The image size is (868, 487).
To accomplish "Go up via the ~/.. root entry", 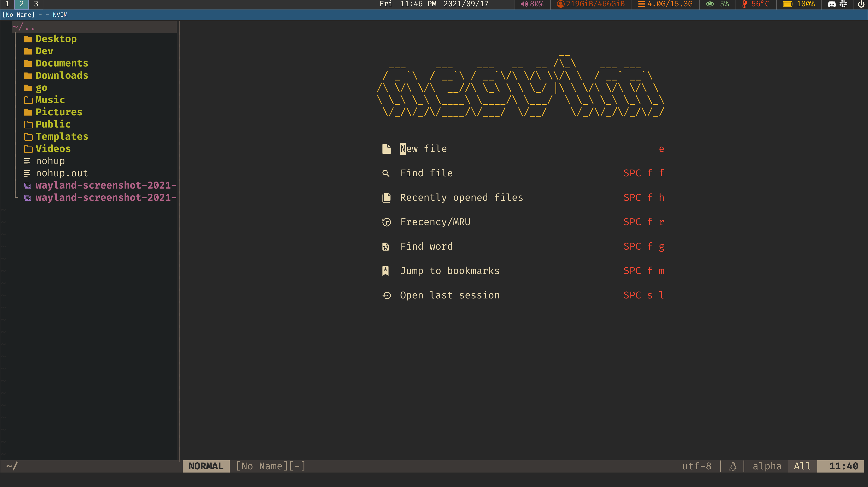I will tap(24, 27).
